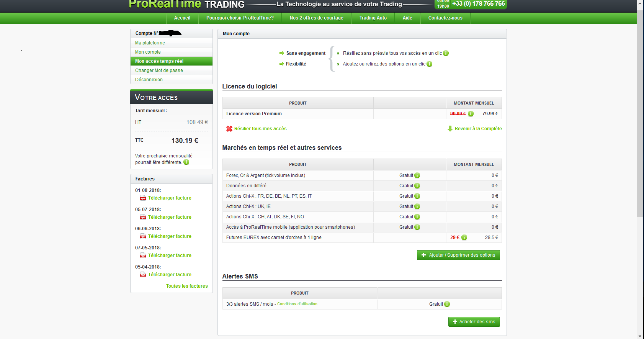
Task: Click red cross icon for Résilier tous mes accès
Action: pyautogui.click(x=229, y=129)
